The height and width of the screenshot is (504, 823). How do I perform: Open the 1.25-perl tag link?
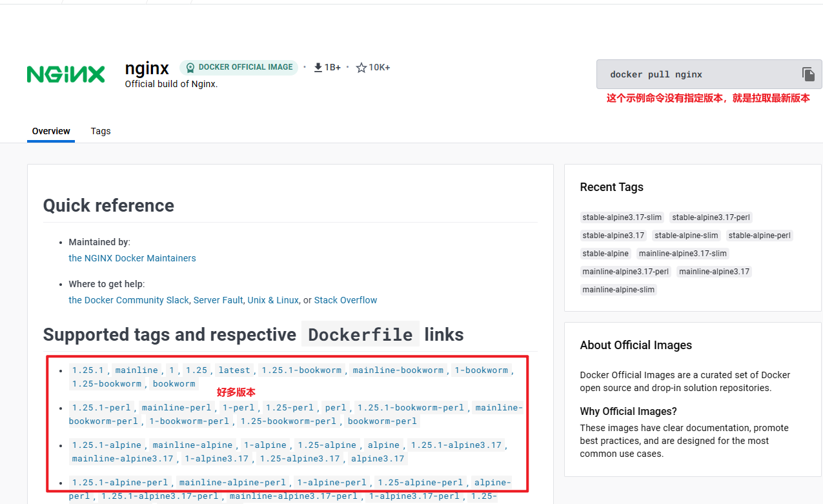click(290, 408)
